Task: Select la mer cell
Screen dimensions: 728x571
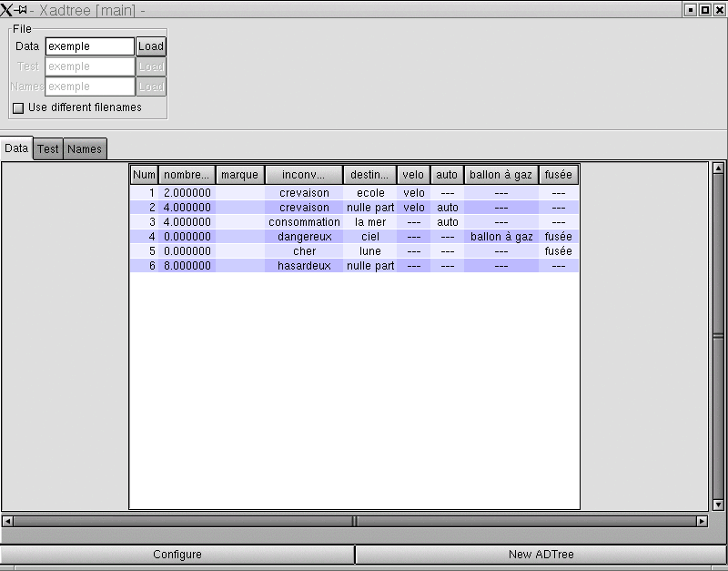Action: tap(370, 222)
